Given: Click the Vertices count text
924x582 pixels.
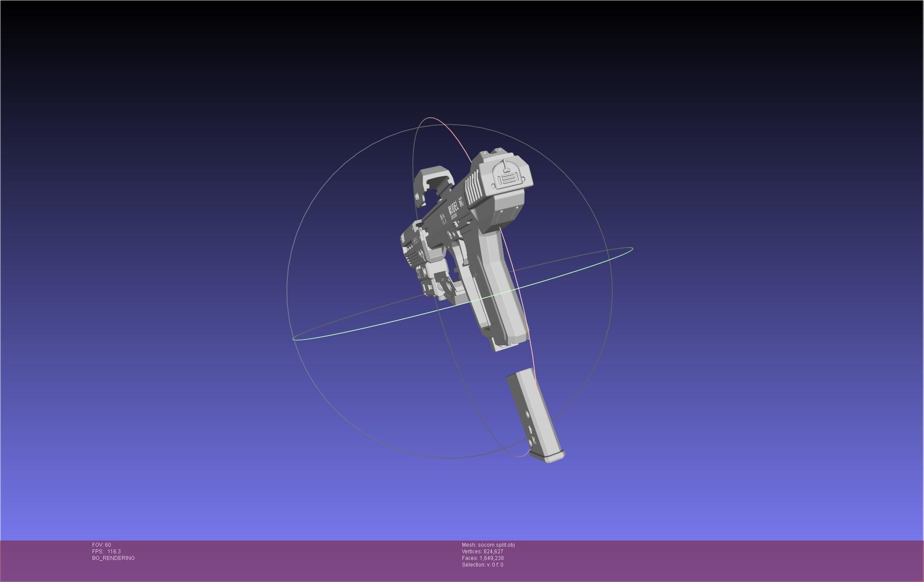Looking at the screenshot, I should pyautogui.click(x=482, y=552).
